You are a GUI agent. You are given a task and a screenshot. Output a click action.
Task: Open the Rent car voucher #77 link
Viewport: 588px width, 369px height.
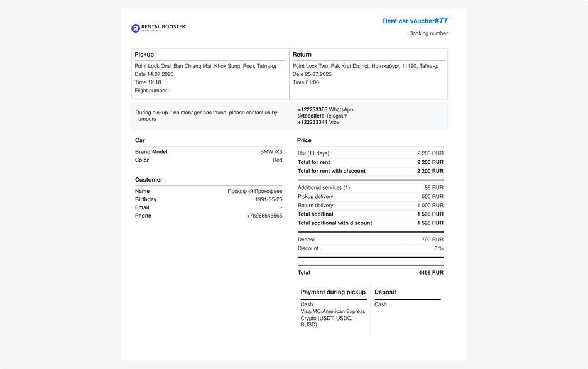pyautogui.click(x=415, y=21)
